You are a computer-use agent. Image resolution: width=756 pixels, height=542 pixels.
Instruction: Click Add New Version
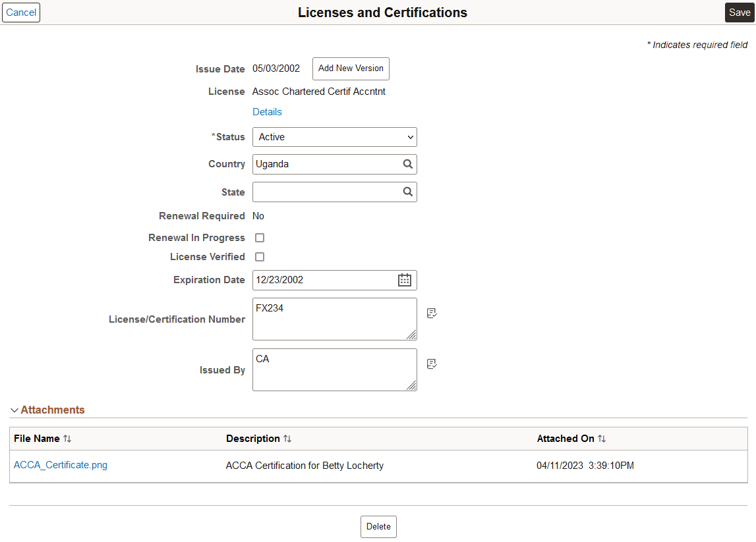tap(351, 68)
